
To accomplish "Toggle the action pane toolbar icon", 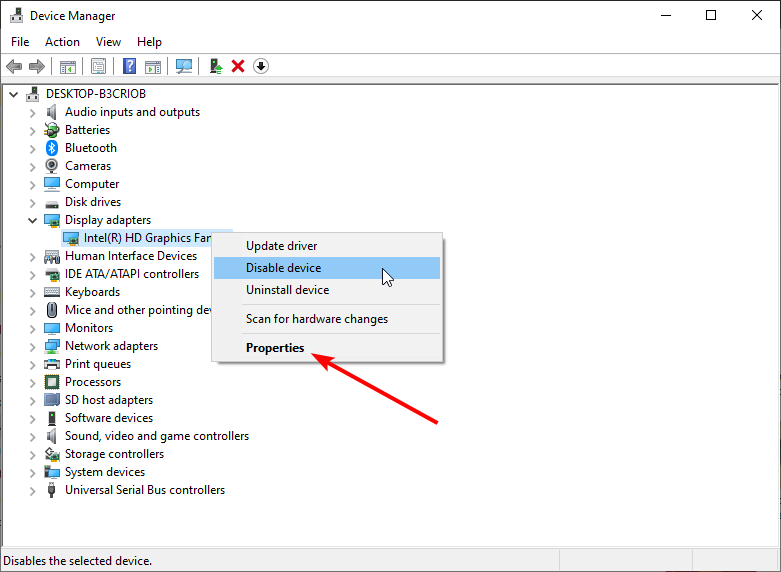I will [153, 66].
